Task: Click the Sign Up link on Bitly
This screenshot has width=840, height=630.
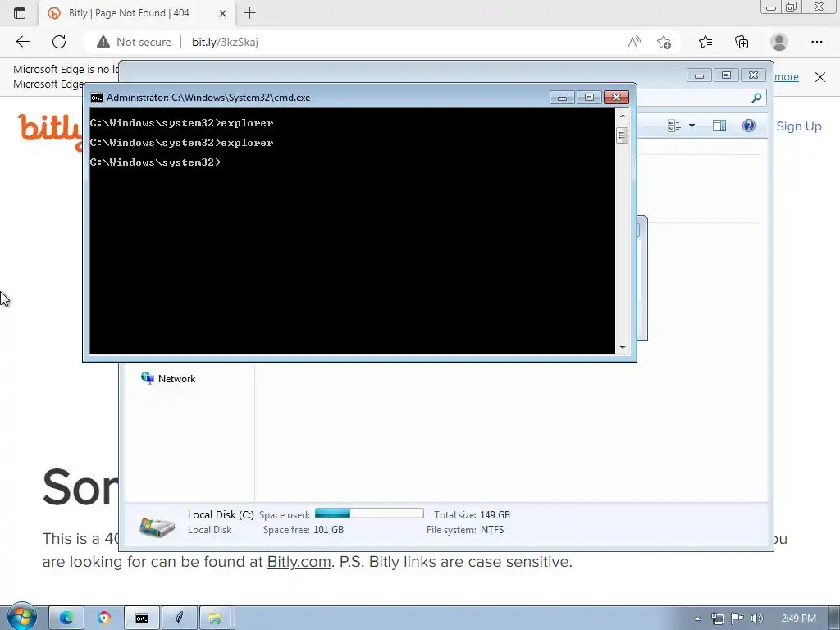Action: 799,126
